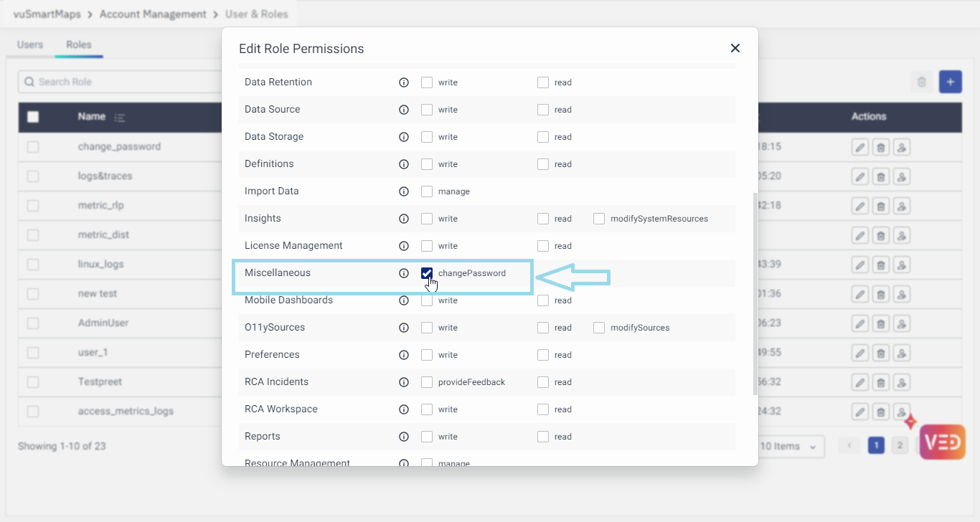The height and width of the screenshot is (522, 980).
Task: Navigate to vuSmartMaps breadcrumb
Action: [x=47, y=14]
